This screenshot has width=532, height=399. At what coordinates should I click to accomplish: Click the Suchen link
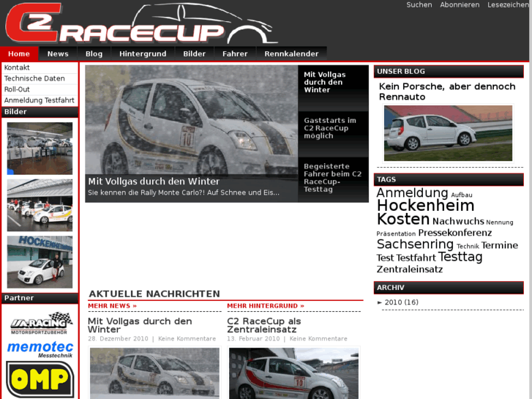point(419,4)
